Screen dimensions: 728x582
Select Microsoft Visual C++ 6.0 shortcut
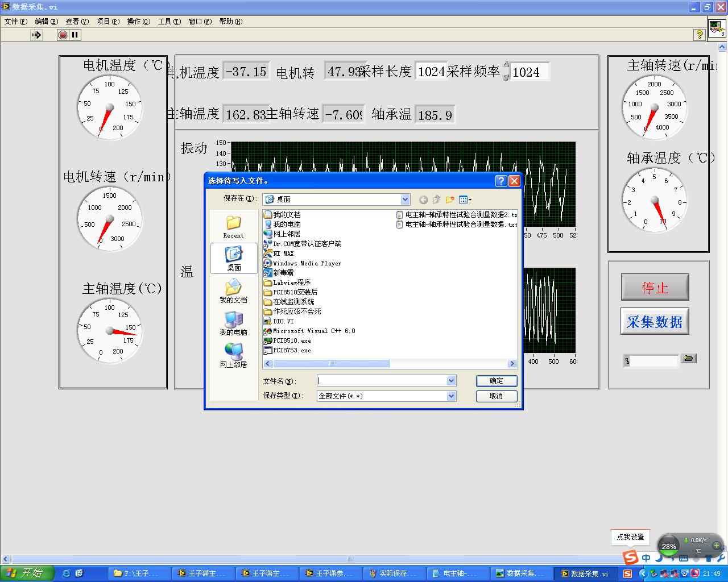[x=309, y=331]
